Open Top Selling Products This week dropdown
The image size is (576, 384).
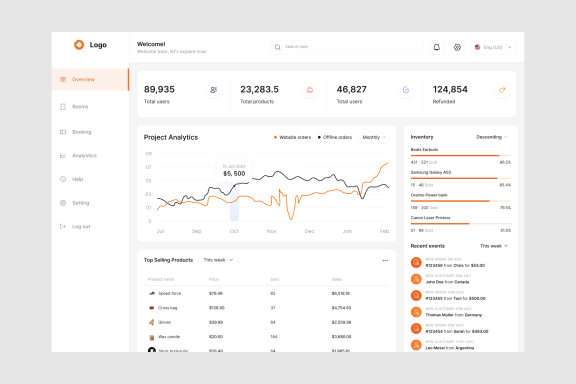(x=218, y=260)
